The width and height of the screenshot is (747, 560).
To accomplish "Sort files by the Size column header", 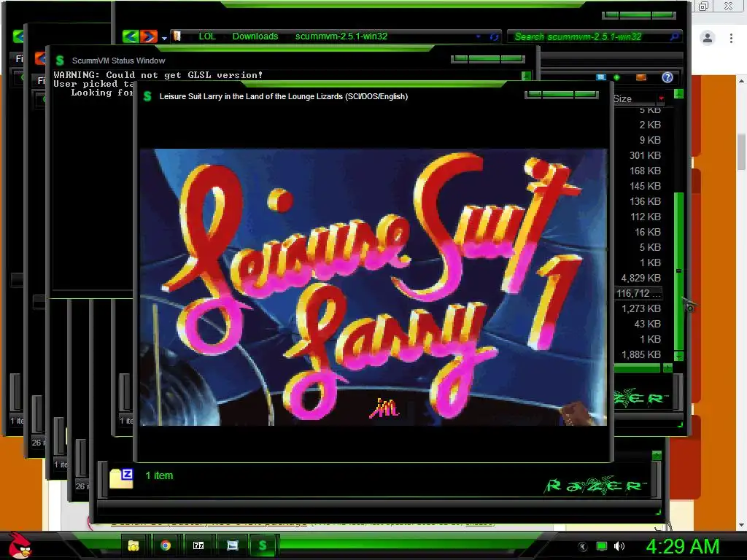I will (x=634, y=98).
